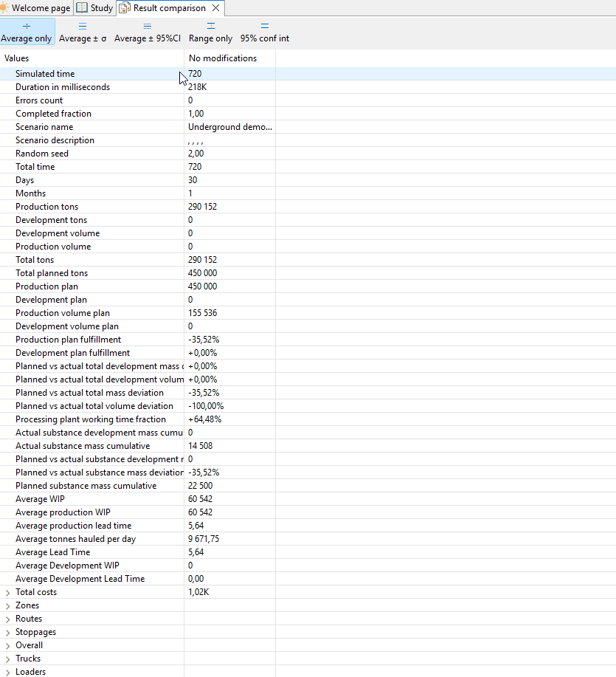616x677 pixels.
Task: Expand the Loaders tree node
Action: (8, 673)
